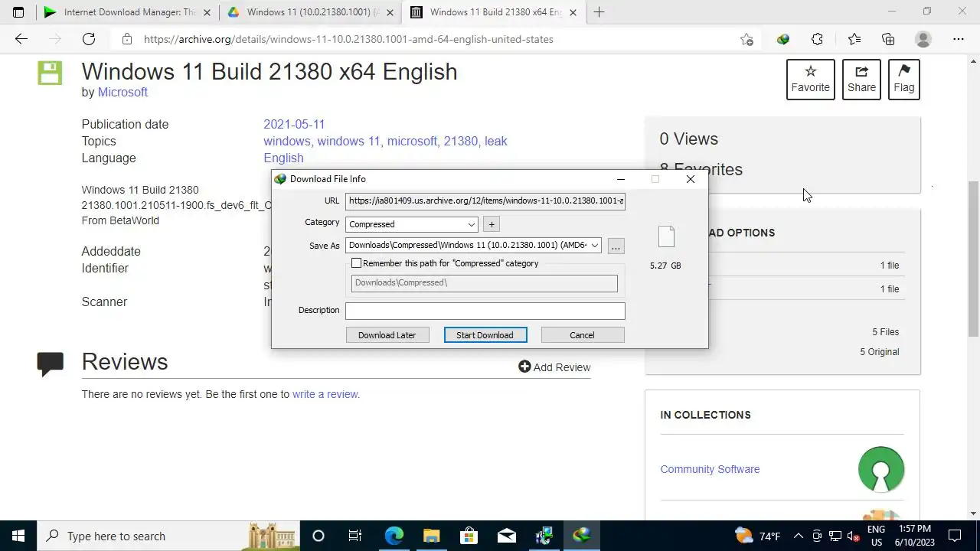Open a new browser tab
This screenshot has width=980, height=551.
pos(599,12)
